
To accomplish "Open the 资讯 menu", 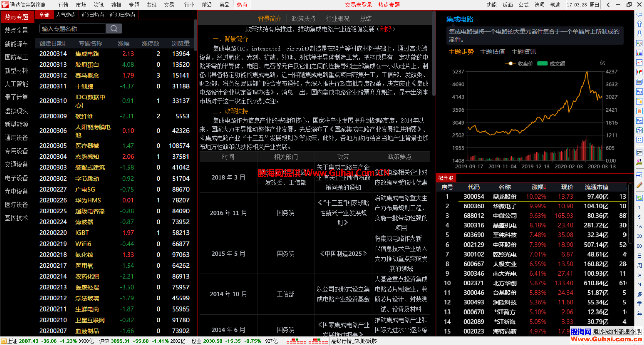I will click(99, 5).
